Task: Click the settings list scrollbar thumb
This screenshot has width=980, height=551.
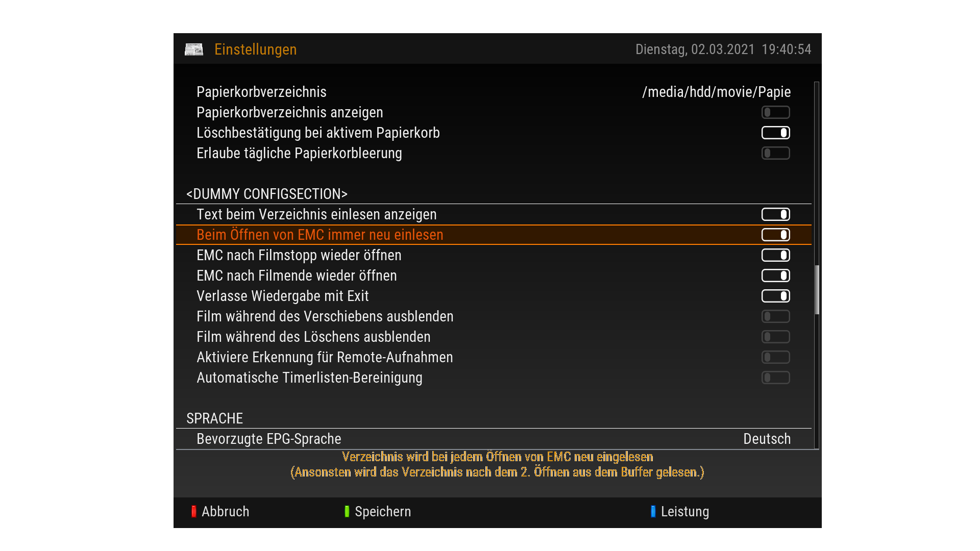Action: click(817, 290)
